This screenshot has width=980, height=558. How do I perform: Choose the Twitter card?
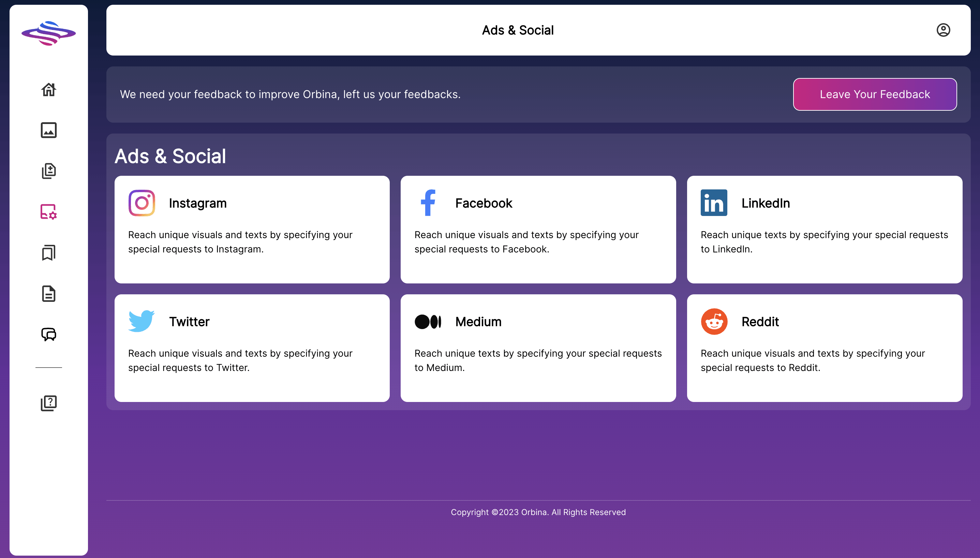pyautogui.click(x=252, y=348)
